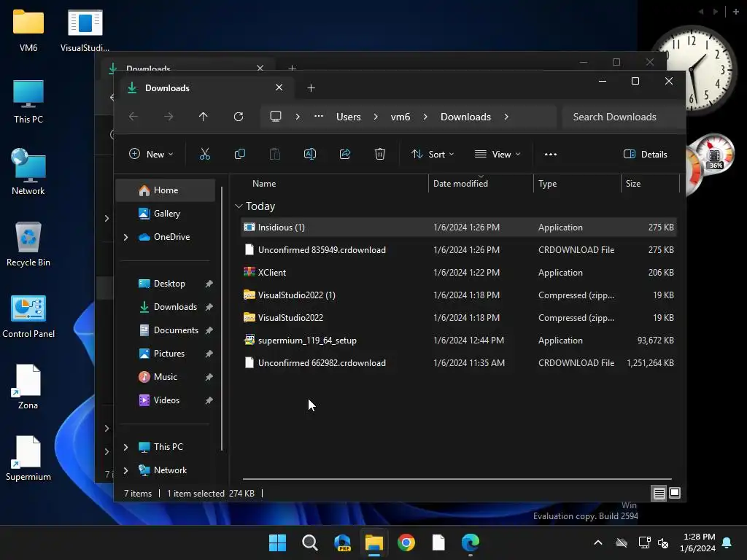Select VisualStudio desktop icon
This screenshot has width=747, height=560.
[x=85, y=30]
